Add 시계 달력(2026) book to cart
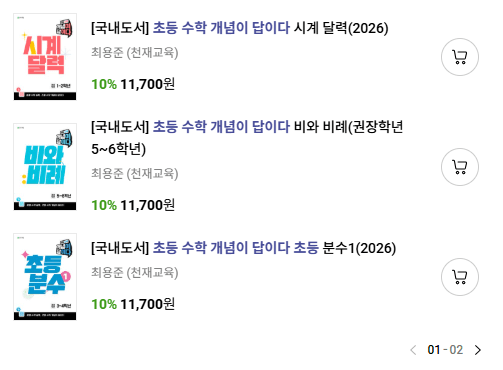 click(x=460, y=57)
